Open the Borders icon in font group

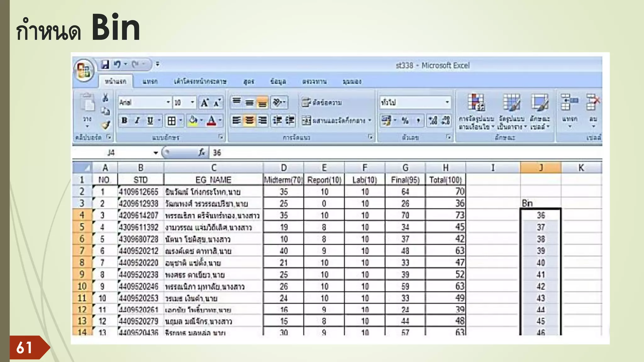(x=172, y=121)
